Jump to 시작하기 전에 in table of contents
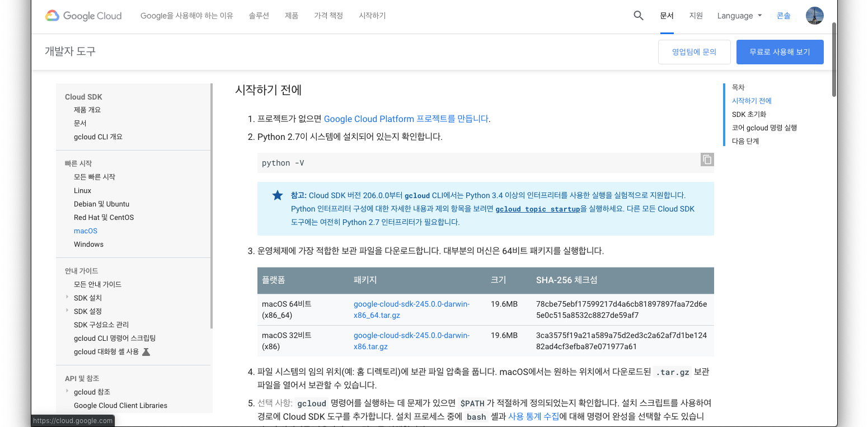This screenshot has width=868, height=427. tap(752, 101)
